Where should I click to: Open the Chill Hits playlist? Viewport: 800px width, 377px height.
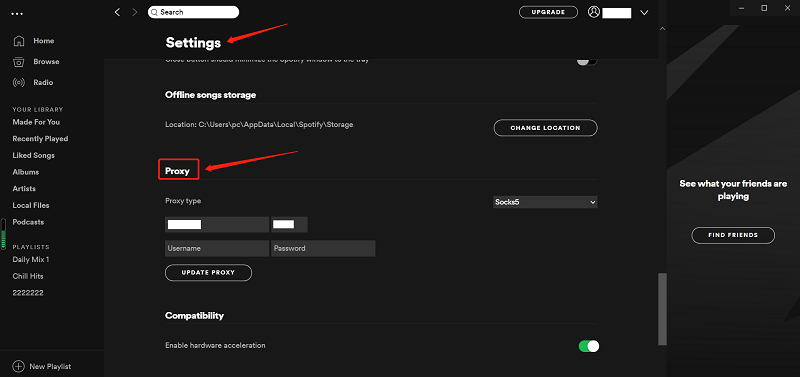28,277
